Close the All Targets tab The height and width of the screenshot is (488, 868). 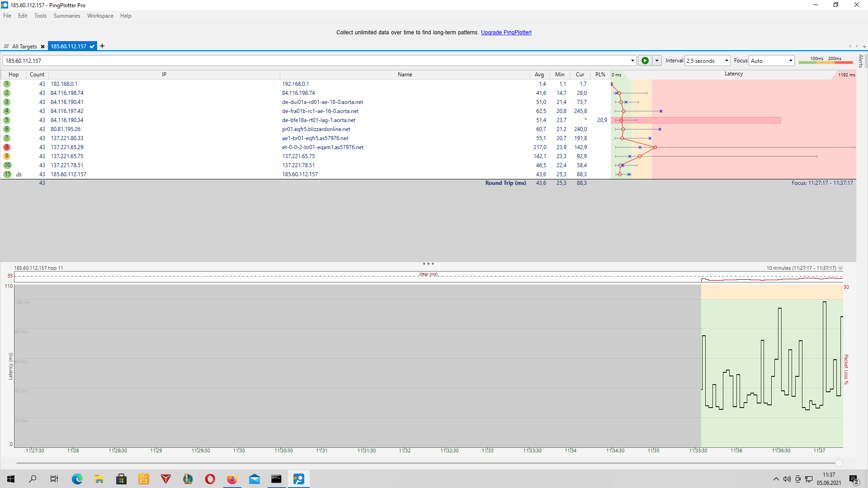point(42,47)
